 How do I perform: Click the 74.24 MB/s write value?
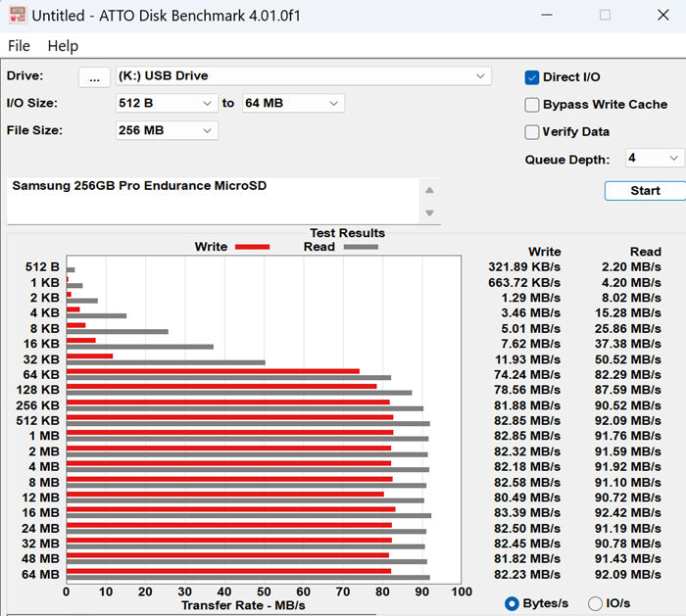point(527,375)
